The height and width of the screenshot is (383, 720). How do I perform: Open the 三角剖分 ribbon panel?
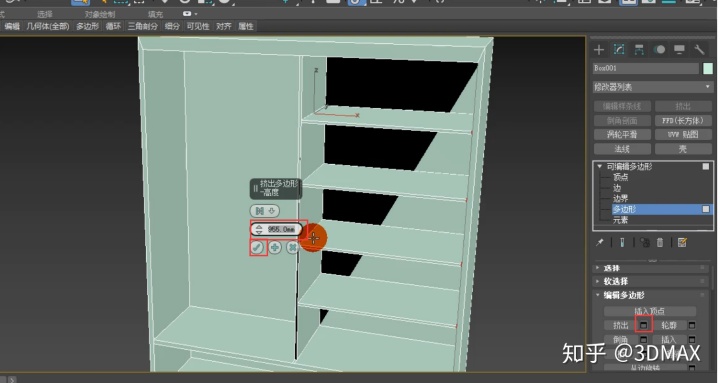point(143,26)
